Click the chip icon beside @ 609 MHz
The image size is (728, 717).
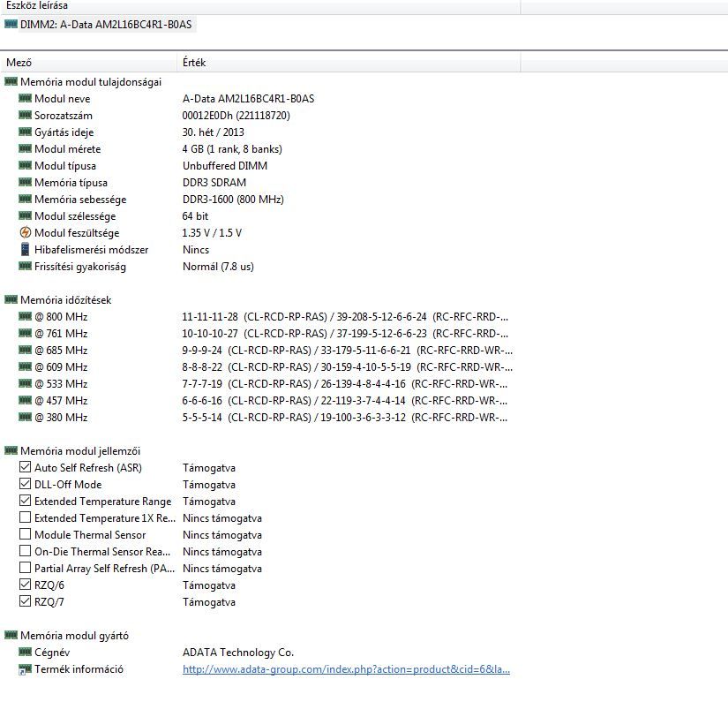coord(25,366)
